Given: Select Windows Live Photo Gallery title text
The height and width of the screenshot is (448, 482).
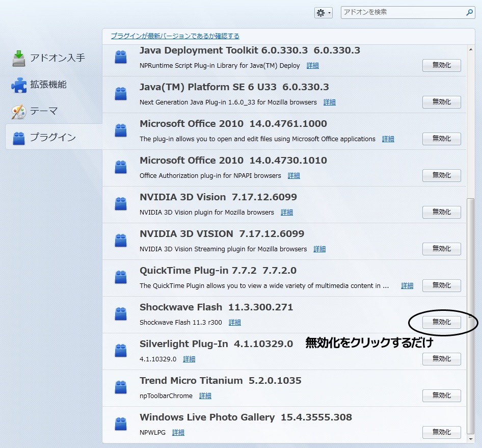Looking at the screenshot, I should tap(246, 417).
